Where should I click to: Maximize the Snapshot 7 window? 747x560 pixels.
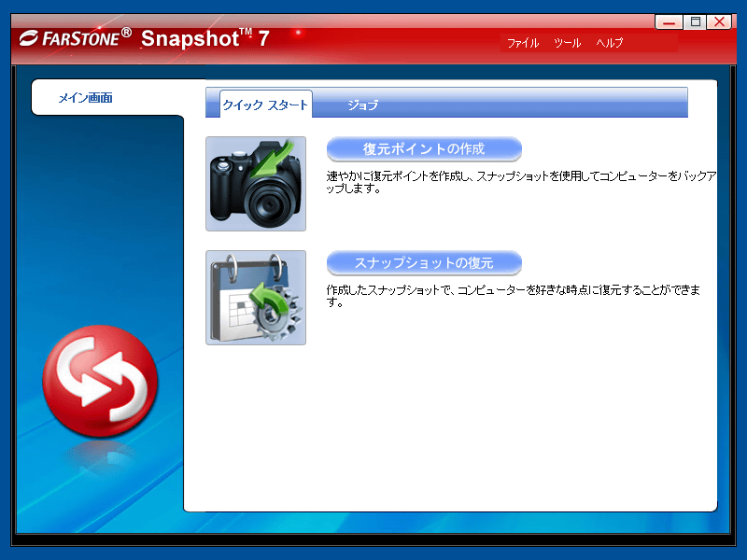click(x=695, y=21)
